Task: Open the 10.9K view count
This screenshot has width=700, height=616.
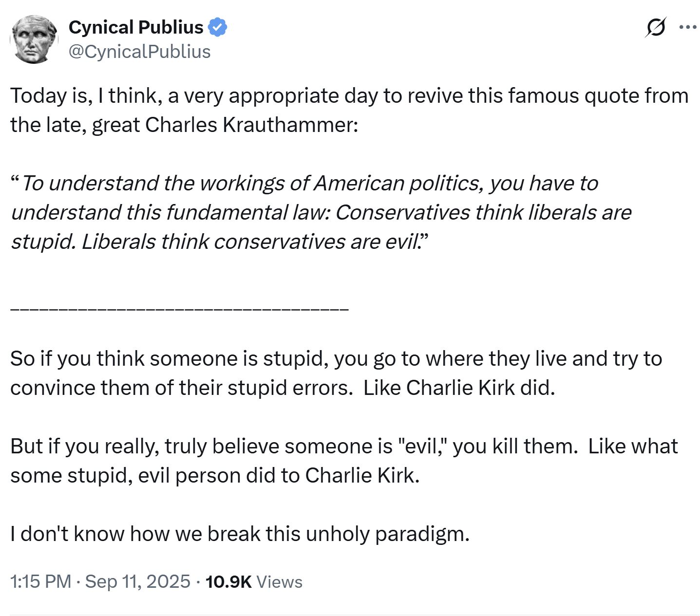Action: coord(228,581)
